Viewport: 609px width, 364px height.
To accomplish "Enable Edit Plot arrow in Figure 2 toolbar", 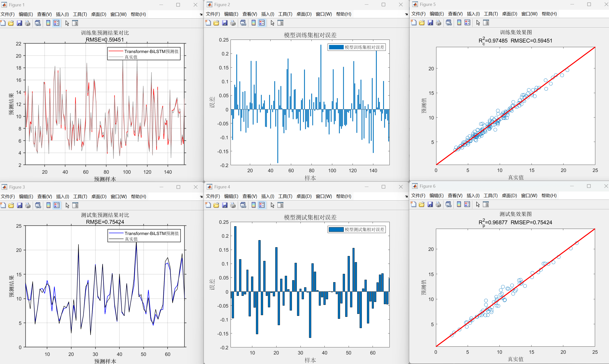I will [272, 23].
